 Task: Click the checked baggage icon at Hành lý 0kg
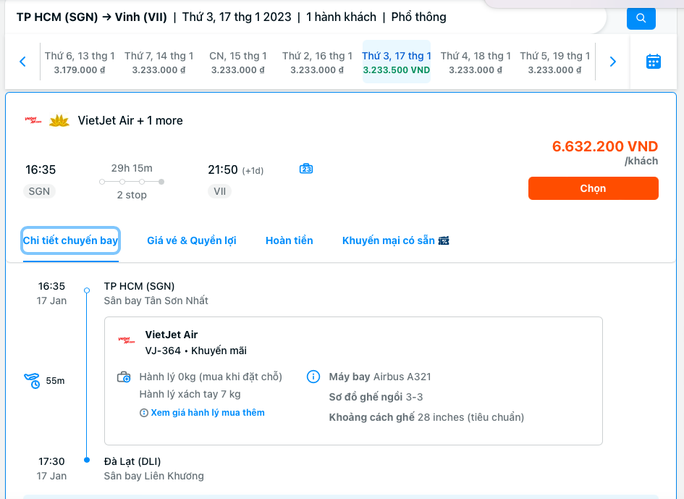tap(123, 377)
